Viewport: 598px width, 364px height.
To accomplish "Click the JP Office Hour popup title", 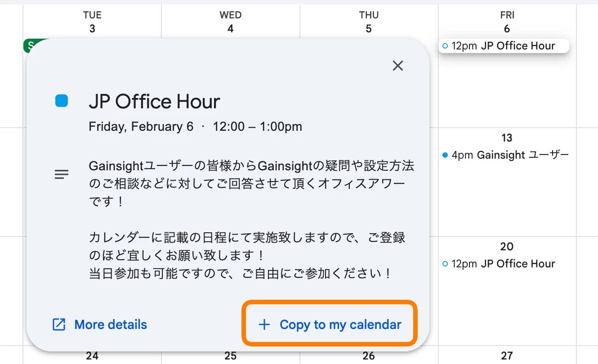I will point(154,102).
